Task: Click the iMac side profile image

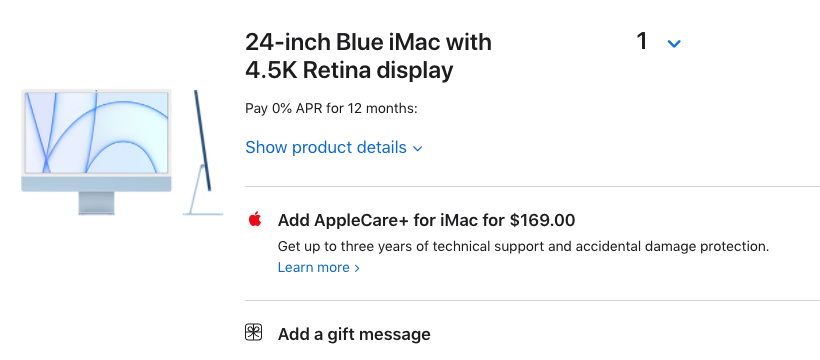Action: pos(203,152)
